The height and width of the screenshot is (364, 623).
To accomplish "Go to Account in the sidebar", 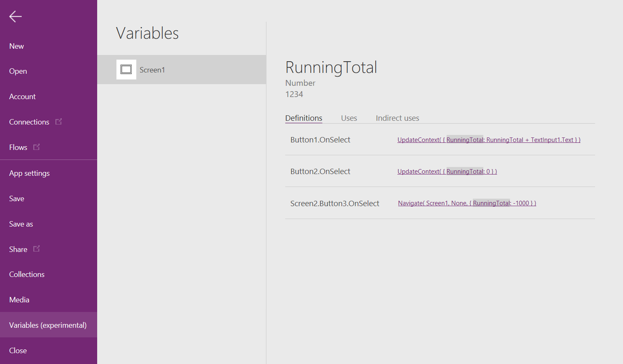I will (x=23, y=97).
